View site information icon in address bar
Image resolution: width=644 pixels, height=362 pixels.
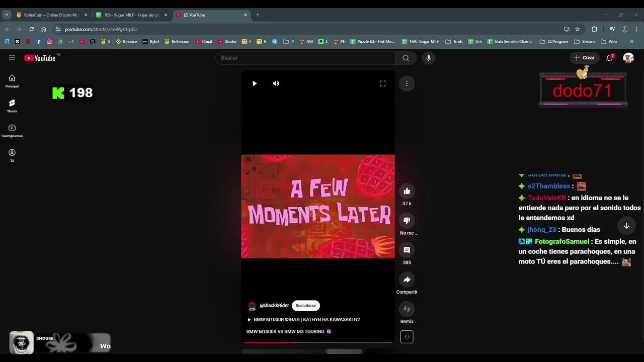click(58, 29)
